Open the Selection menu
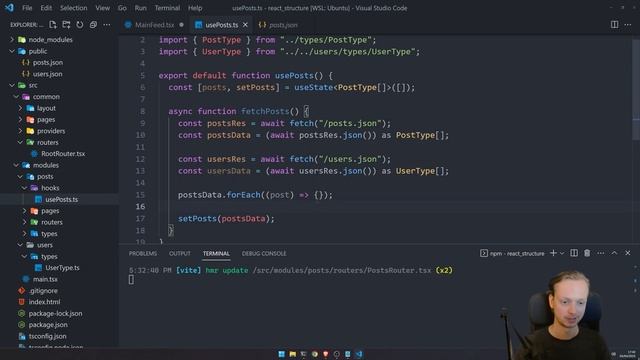The height and width of the screenshot is (360, 640). click(x=73, y=8)
